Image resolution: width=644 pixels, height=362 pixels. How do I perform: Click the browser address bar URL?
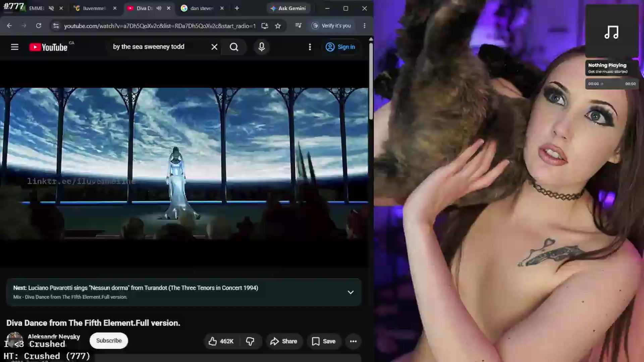point(160,26)
